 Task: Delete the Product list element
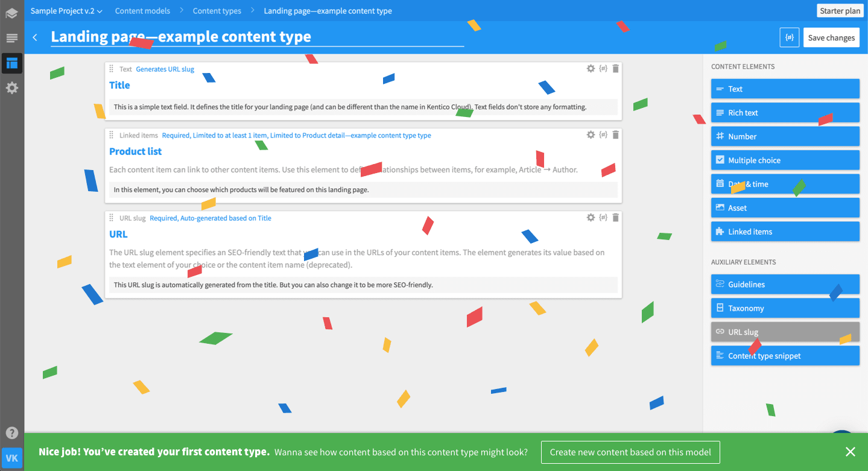615,135
